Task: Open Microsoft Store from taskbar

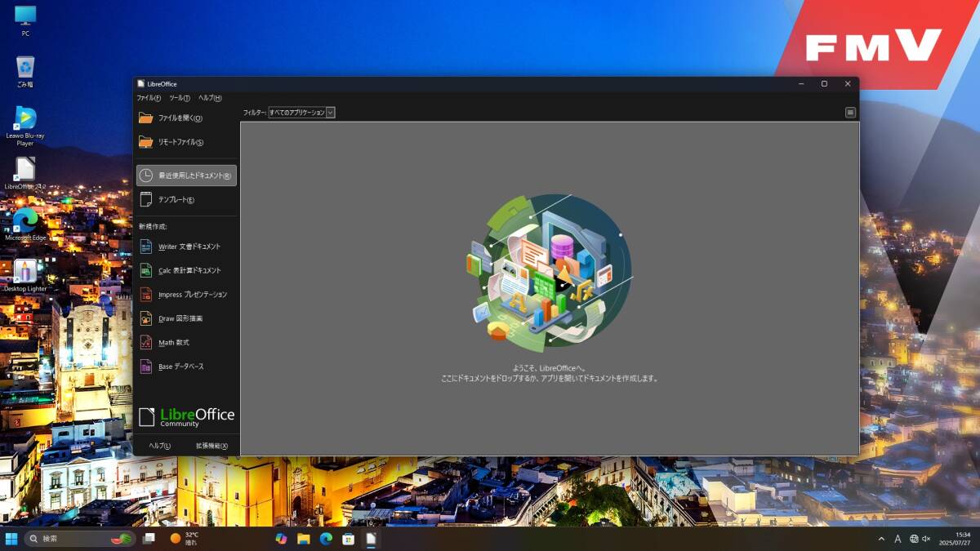Action: (x=348, y=539)
